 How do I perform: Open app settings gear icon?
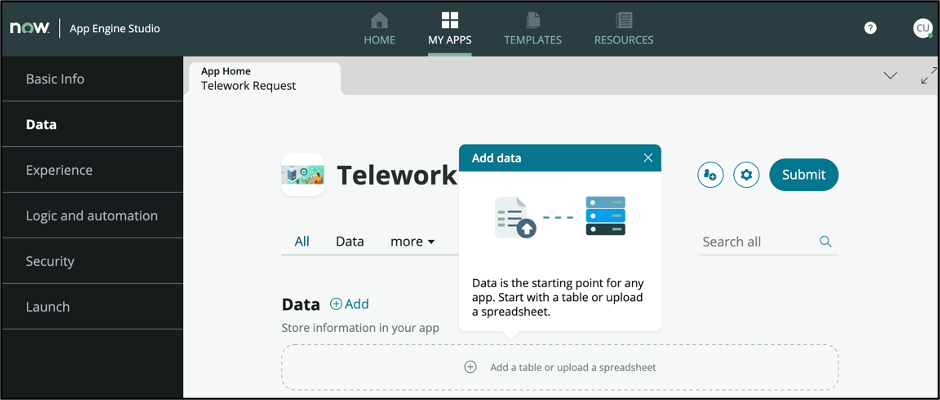[746, 175]
